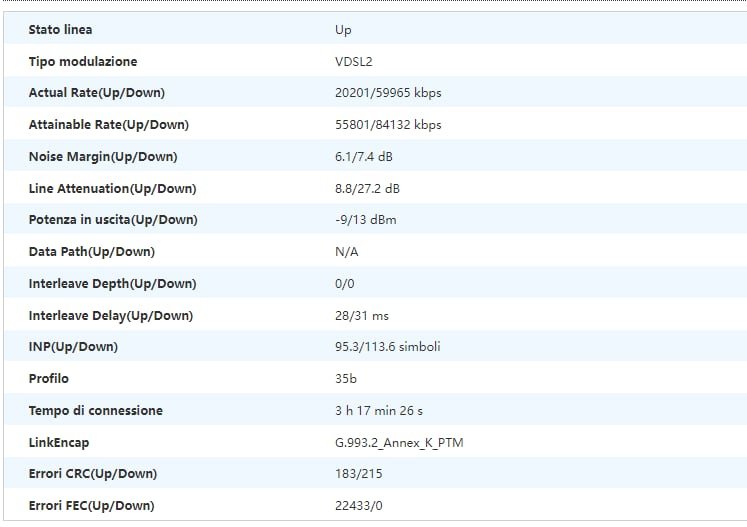
Task: Select the VDSL2 modulation value
Action: coord(353,62)
